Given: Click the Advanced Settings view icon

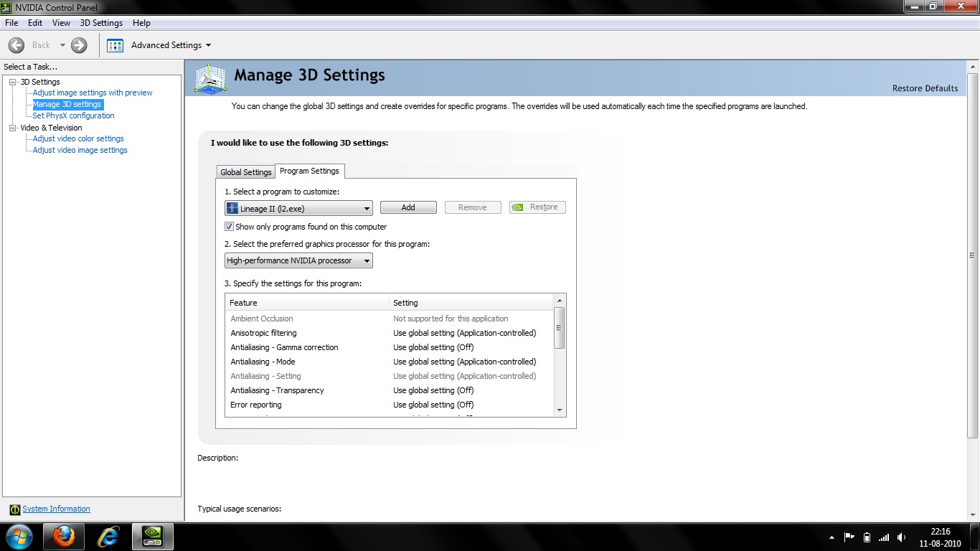Looking at the screenshot, I should (x=115, y=45).
